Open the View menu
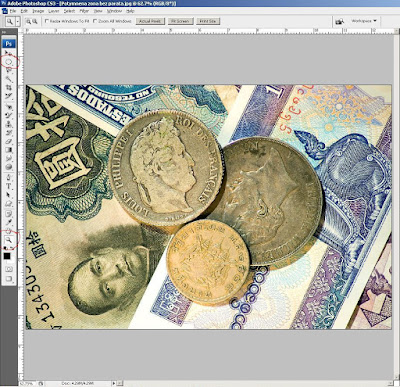The height and width of the screenshot is (387, 400). pos(98,11)
